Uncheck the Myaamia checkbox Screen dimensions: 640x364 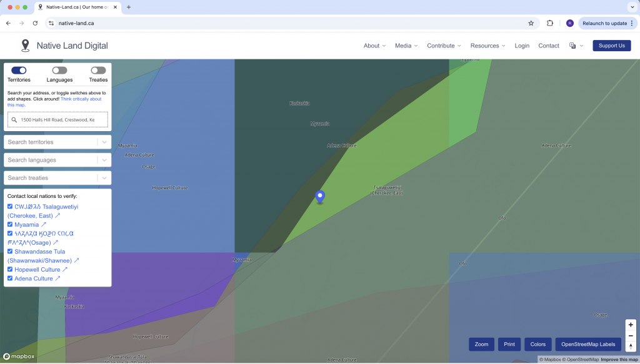click(x=10, y=224)
